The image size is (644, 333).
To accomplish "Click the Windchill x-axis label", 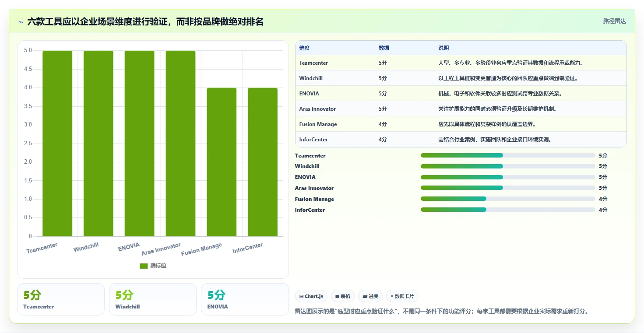I will pyautogui.click(x=86, y=248).
